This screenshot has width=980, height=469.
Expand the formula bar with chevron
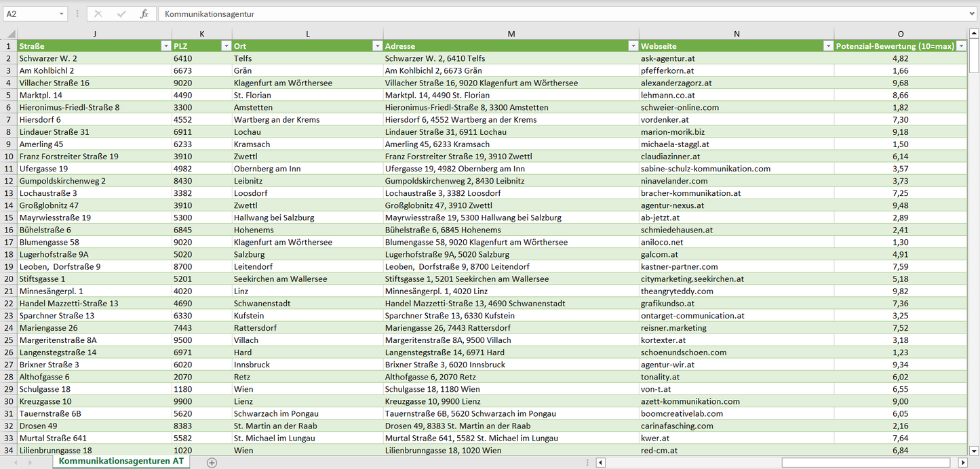pos(973,14)
